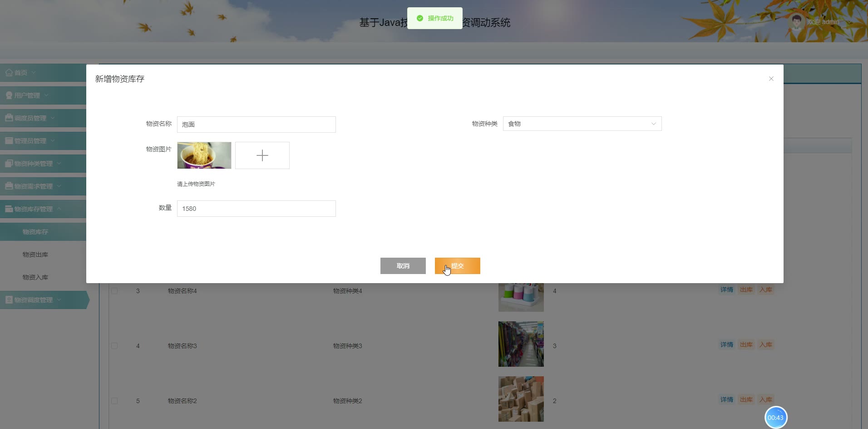The height and width of the screenshot is (429, 868).
Task: Click the store aisle thumbnail for 物资名称3
Action: pyautogui.click(x=521, y=344)
